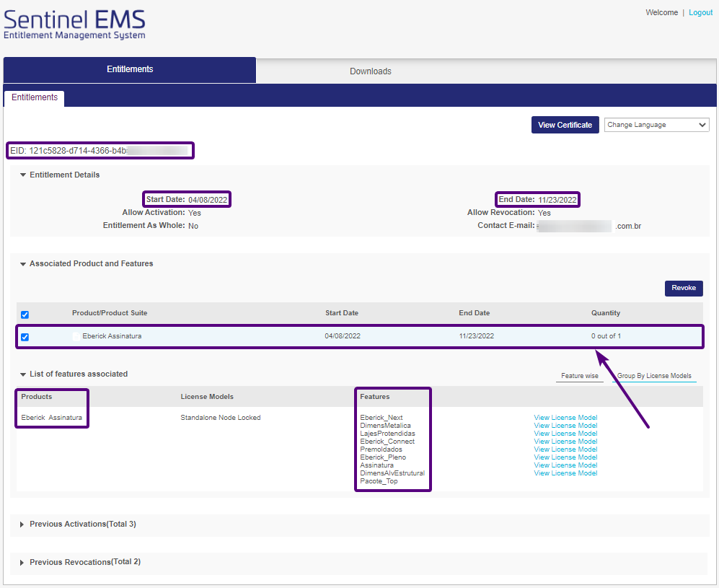Click 'Standalone Node Locked' license model
Screen dimensions: 719x588
pyautogui.click(x=221, y=418)
